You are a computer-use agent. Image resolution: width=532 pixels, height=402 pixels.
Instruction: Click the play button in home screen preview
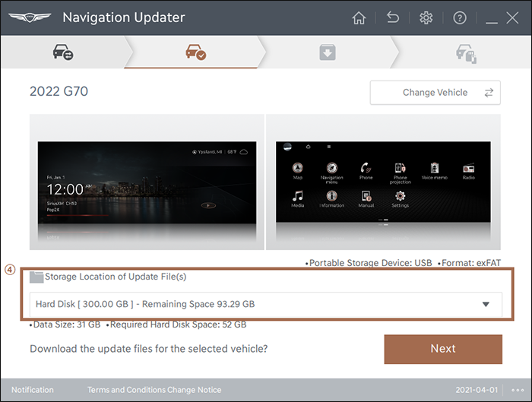[x=208, y=205]
